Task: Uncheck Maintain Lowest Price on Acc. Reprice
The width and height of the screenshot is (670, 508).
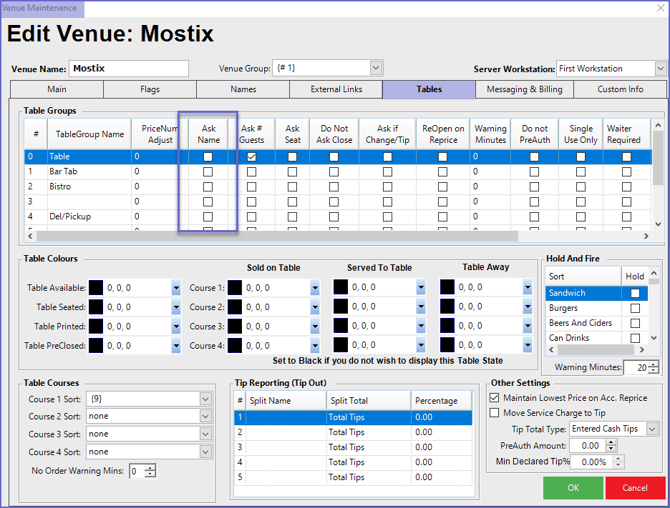Action: (x=495, y=397)
